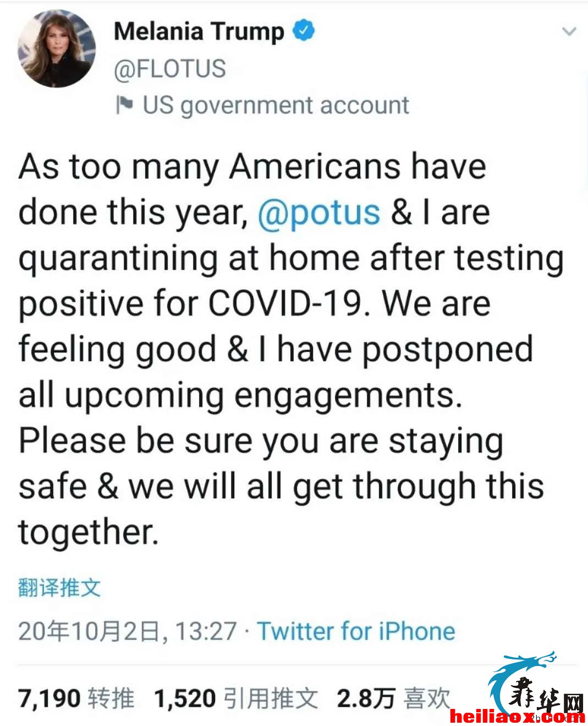Screen dimensions: 588x726
Task: Expand the tweet options chevron
Action: (569, 31)
